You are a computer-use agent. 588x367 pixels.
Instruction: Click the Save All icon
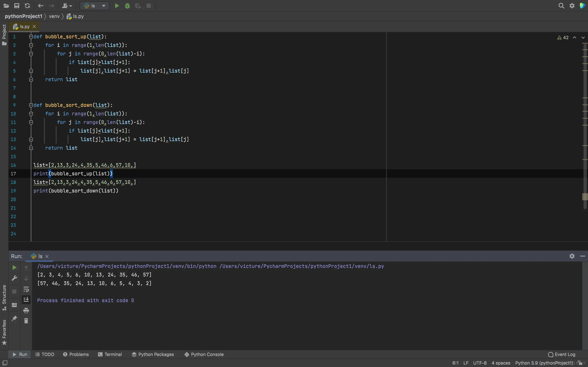(x=17, y=6)
